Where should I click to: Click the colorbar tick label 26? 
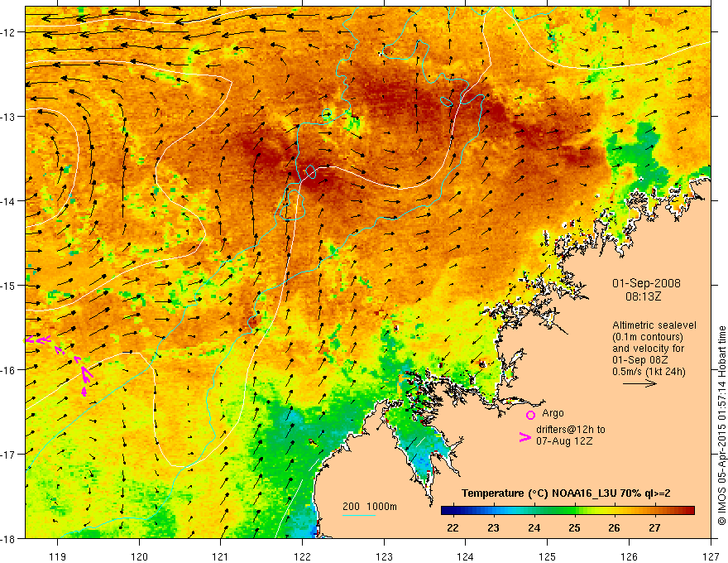pyautogui.click(x=614, y=527)
